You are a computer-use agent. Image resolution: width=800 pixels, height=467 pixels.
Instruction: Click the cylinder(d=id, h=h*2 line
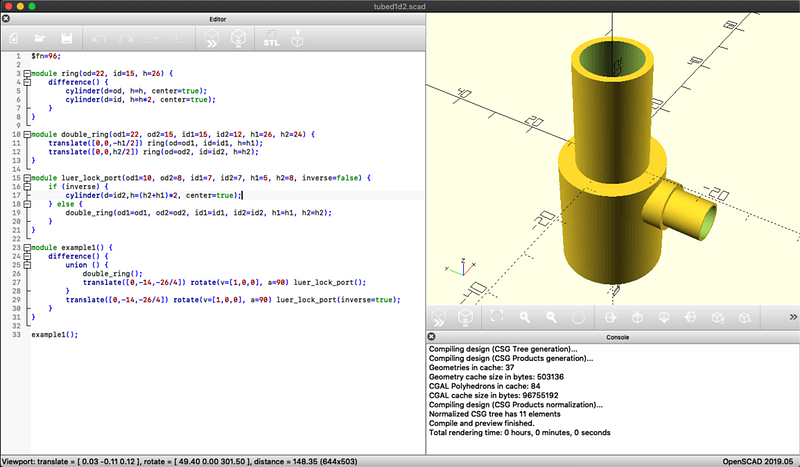click(140, 100)
